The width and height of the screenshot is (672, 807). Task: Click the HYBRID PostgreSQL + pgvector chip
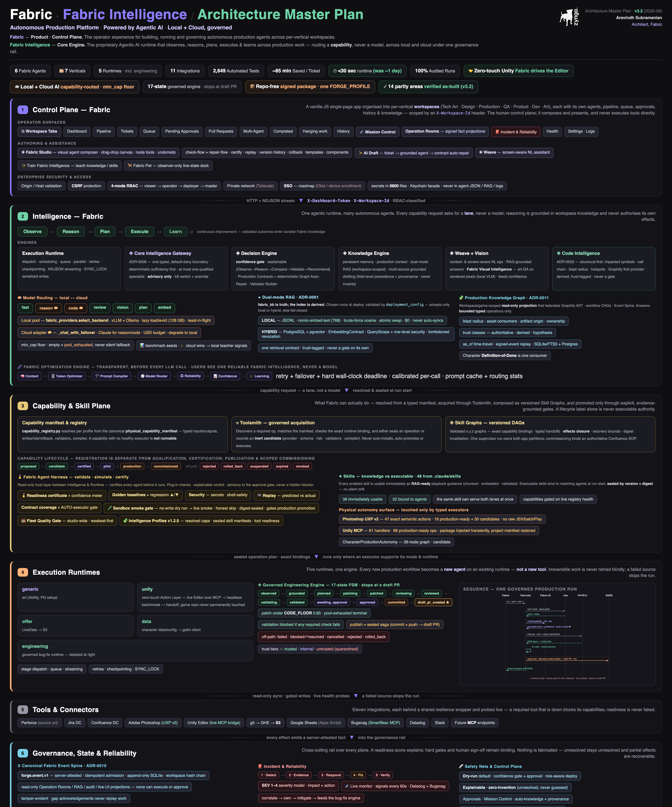[x=356, y=334]
